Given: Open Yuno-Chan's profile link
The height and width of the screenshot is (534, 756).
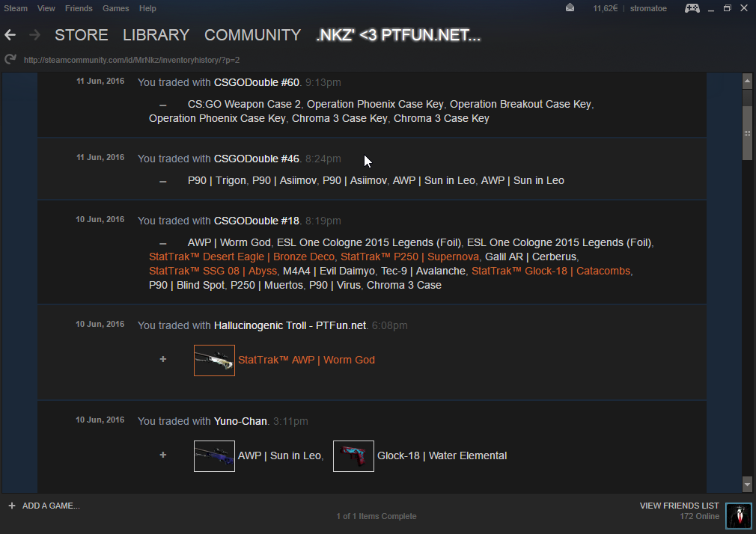Looking at the screenshot, I should point(240,421).
